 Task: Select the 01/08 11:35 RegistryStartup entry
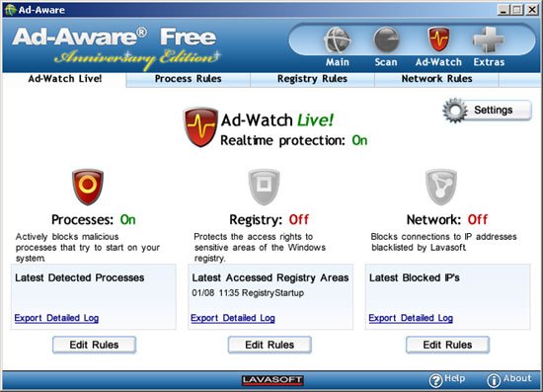pos(248,293)
